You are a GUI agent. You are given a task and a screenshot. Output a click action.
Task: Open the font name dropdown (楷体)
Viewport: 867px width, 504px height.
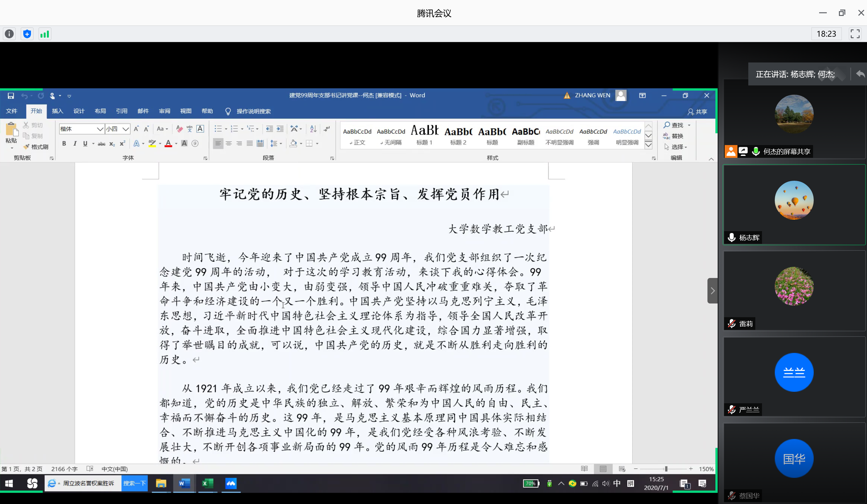(x=100, y=129)
